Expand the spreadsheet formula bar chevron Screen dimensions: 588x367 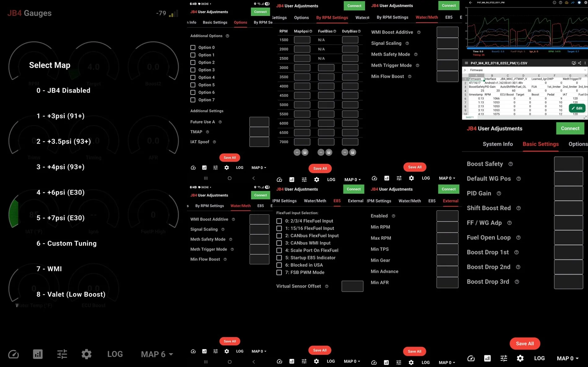coord(585,70)
